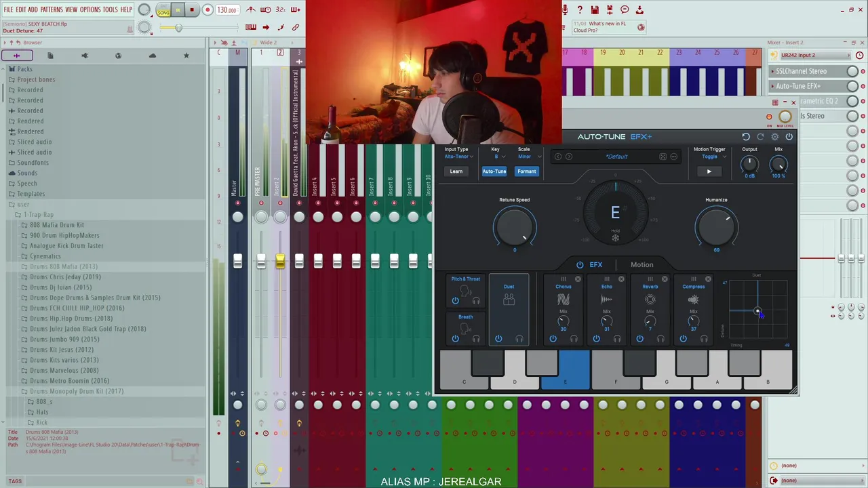Click the Auto-Tune undo arrow icon
Image resolution: width=868 pixels, height=488 pixels.
[x=746, y=137]
